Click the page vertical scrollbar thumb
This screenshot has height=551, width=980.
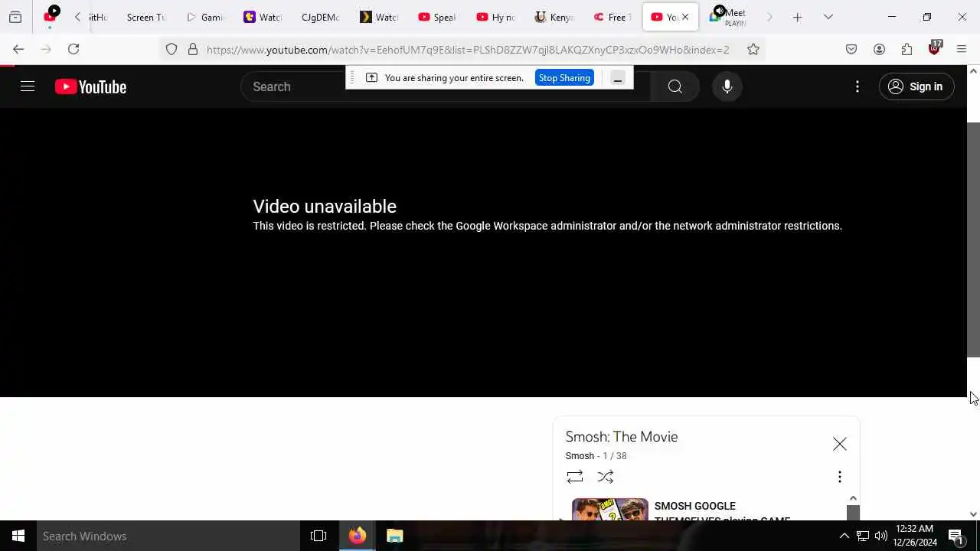point(973,240)
